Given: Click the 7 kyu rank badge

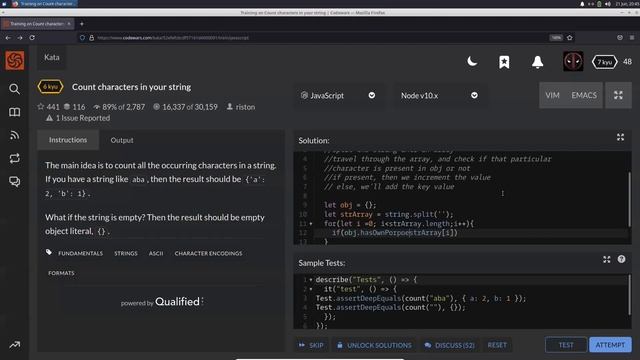Looking at the screenshot, I should pos(604,62).
